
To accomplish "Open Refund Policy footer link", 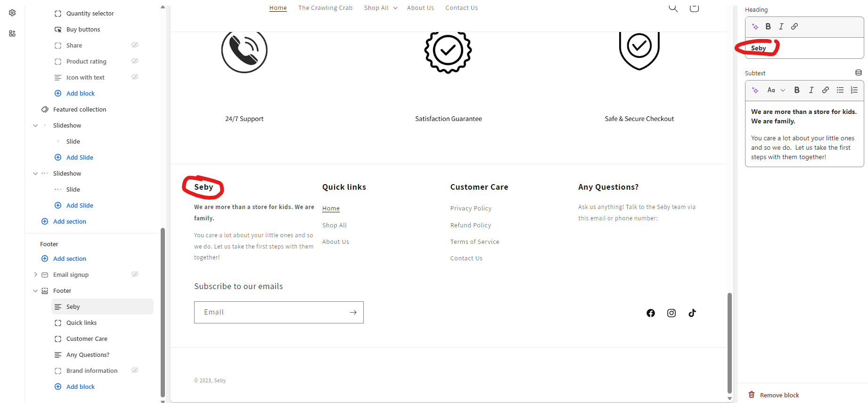I will tap(470, 225).
